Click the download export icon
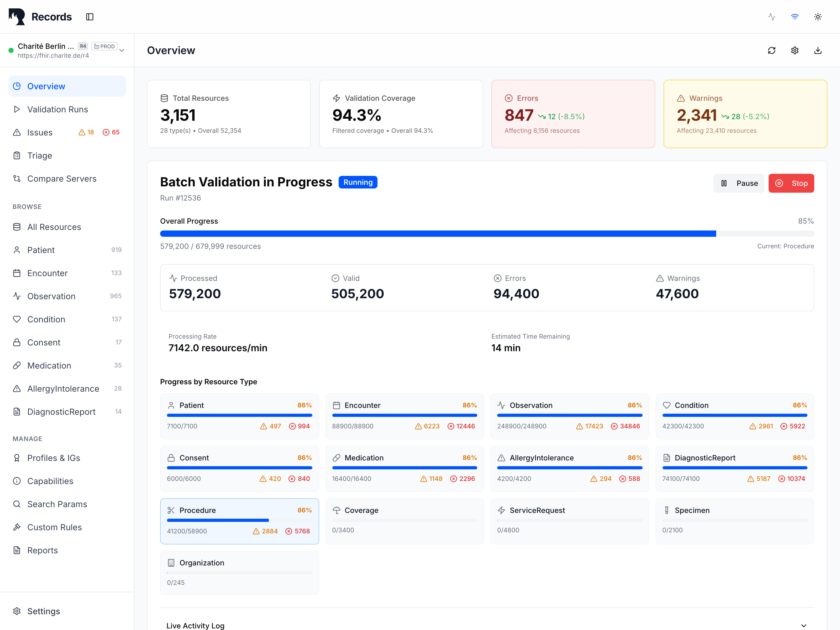Screen dimensions: 840x630 [x=818, y=50]
